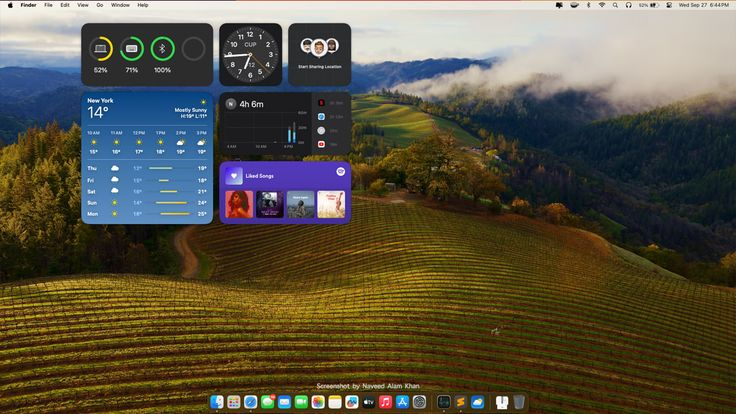This screenshot has height=414, width=736.
Task: Open Messages app in the Dock
Action: [x=268, y=402]
